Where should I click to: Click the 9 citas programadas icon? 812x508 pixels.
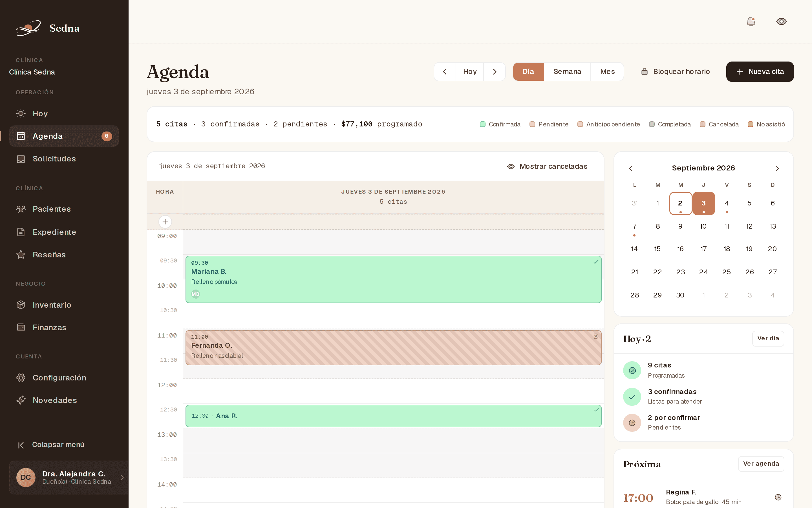pos(632,370)
